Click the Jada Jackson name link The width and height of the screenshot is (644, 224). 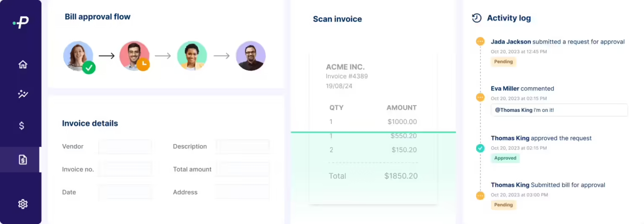(x=511, y=42)
